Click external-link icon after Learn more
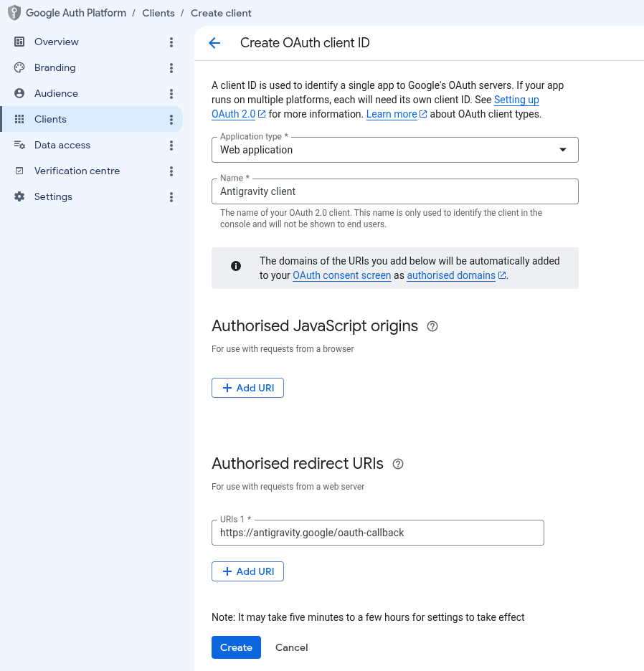This screenshot has height=671, width=644. (x=423, y=114)
